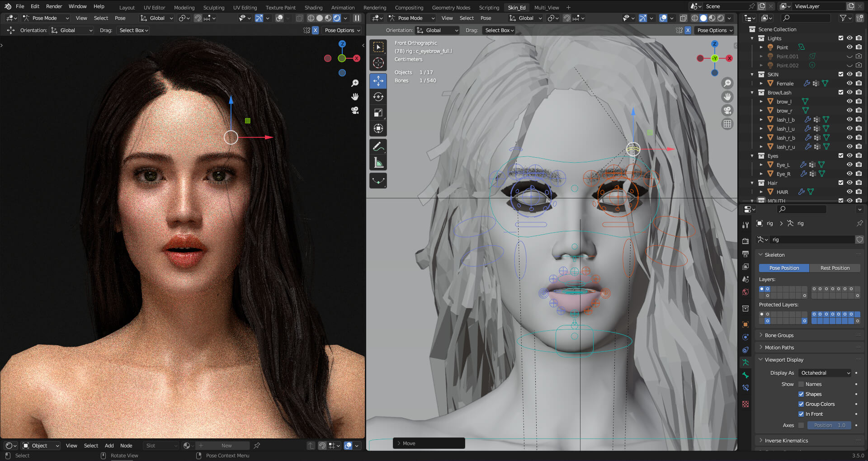
Task: Select the Measure tool
Action: pyautogui.click(x=378, y=163)
